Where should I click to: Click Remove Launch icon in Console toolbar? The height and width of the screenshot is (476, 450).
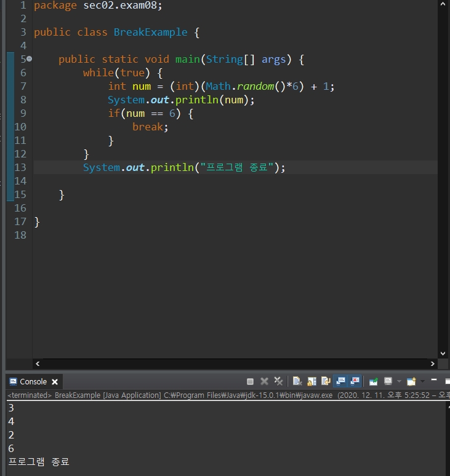coord(264,381)
